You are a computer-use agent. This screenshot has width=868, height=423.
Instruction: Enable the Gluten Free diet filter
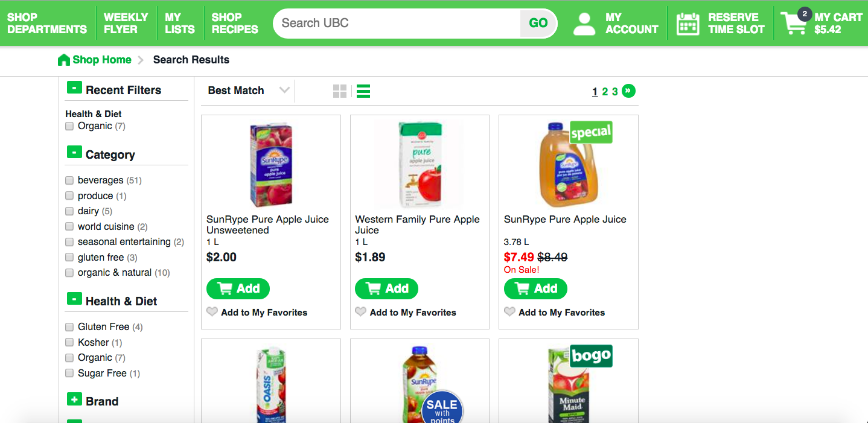click(x=69, y=326)
